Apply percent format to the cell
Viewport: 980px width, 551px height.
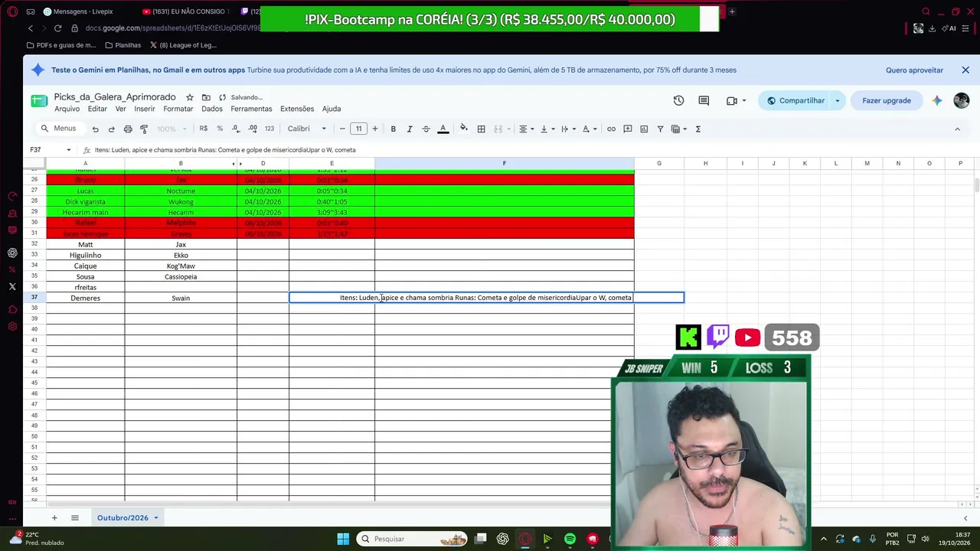click(x=220, y=129)
